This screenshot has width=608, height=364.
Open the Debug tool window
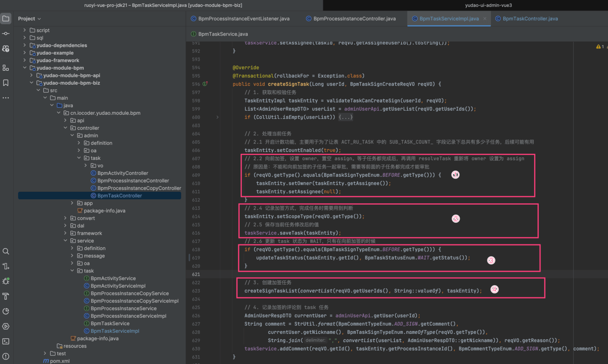[x=6, y=281]
